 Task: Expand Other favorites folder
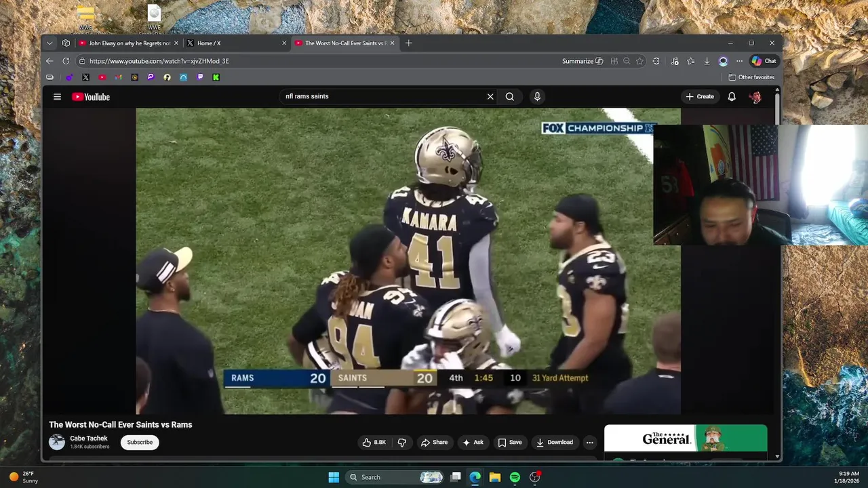point(751,77)
